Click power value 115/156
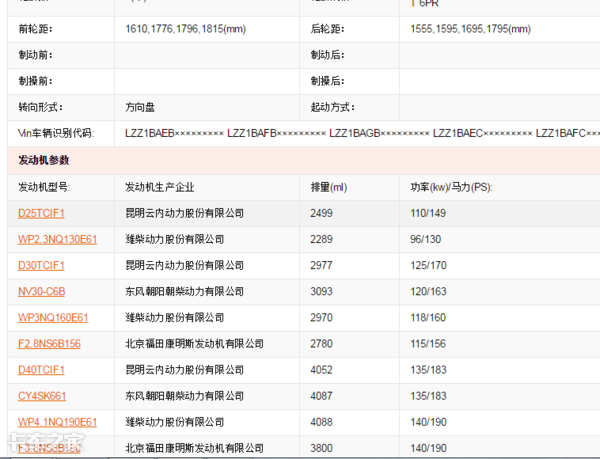The image size is (600, 459). tap(428, 343)
